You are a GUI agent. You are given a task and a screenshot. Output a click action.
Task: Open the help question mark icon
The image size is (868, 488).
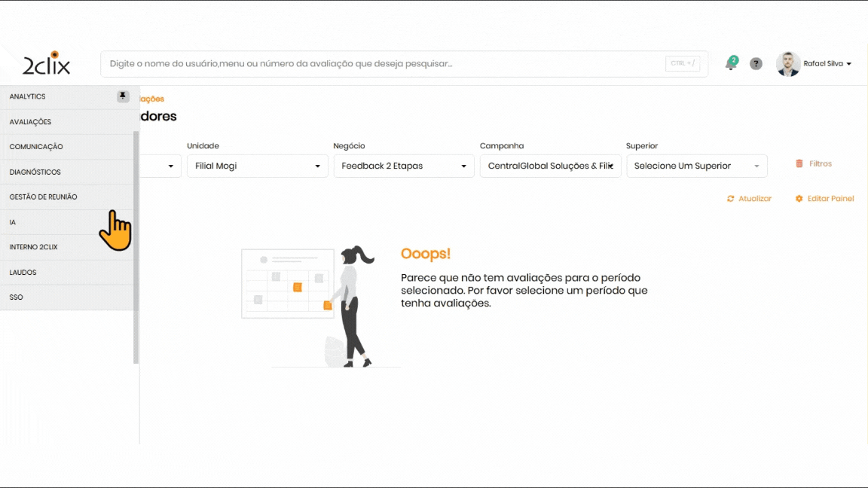756,64
